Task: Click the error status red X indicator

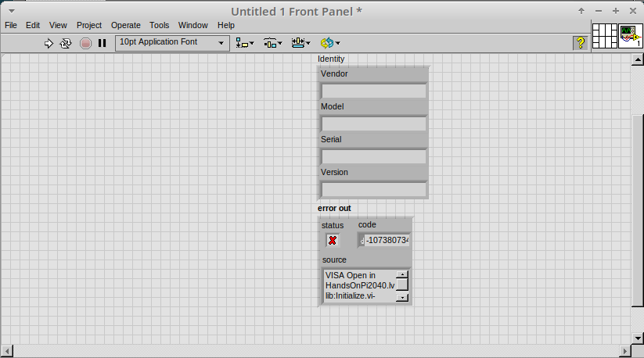Action: tap(333, 240)
